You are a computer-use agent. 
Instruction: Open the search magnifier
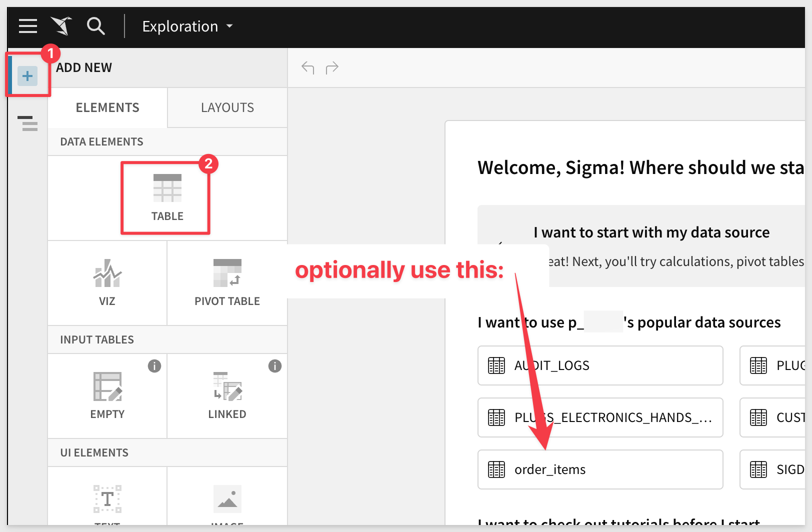tap(95, 25)
